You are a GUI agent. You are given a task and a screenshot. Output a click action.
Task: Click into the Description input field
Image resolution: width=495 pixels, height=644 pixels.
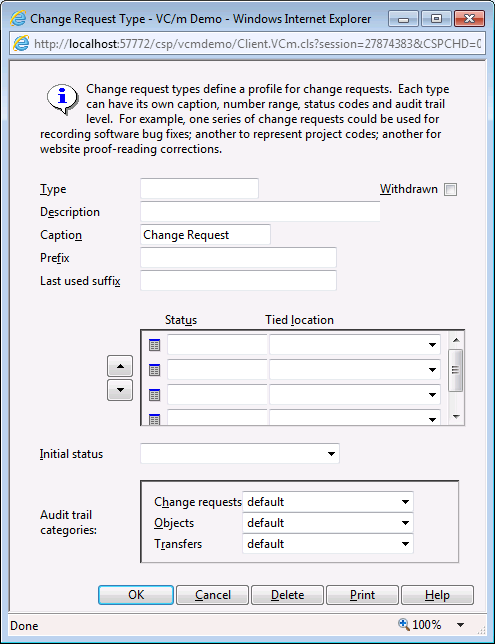point(260,212)
